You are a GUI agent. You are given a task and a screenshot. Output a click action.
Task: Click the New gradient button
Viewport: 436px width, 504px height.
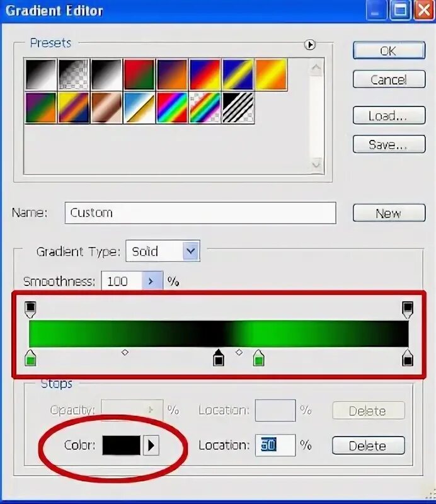coord(389,213)
